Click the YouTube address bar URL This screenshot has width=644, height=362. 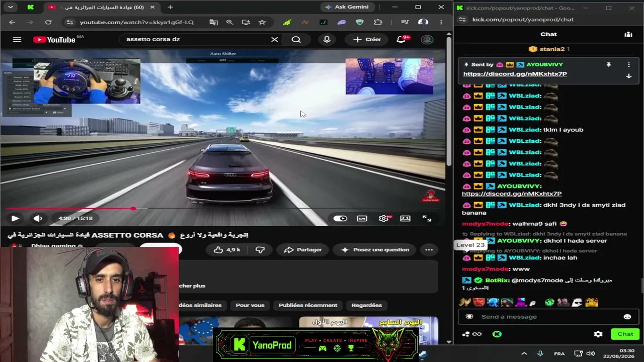pyautogui.click(x=136, y=22)
